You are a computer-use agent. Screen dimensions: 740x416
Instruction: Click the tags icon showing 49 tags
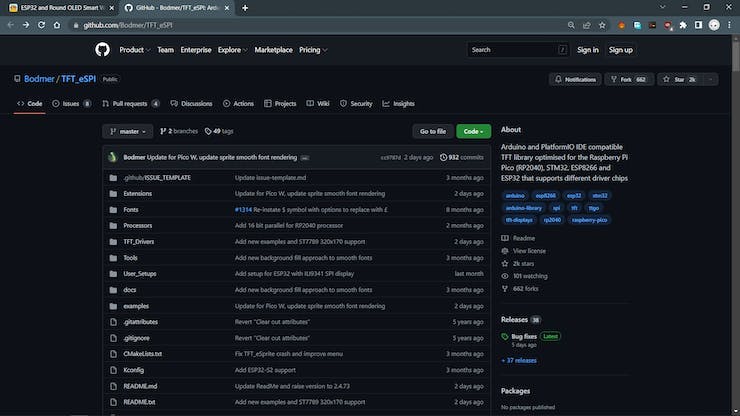click(208, 131)
